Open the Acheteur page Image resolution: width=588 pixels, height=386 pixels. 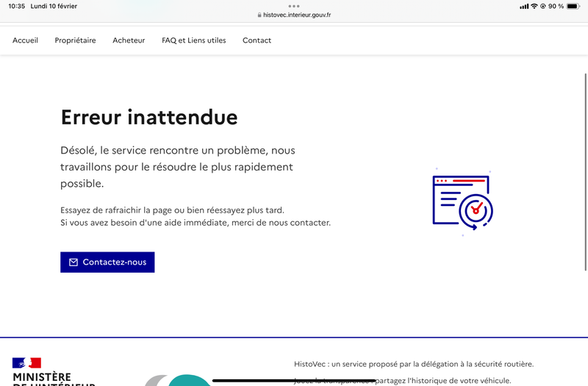click(x=129, y=40)
